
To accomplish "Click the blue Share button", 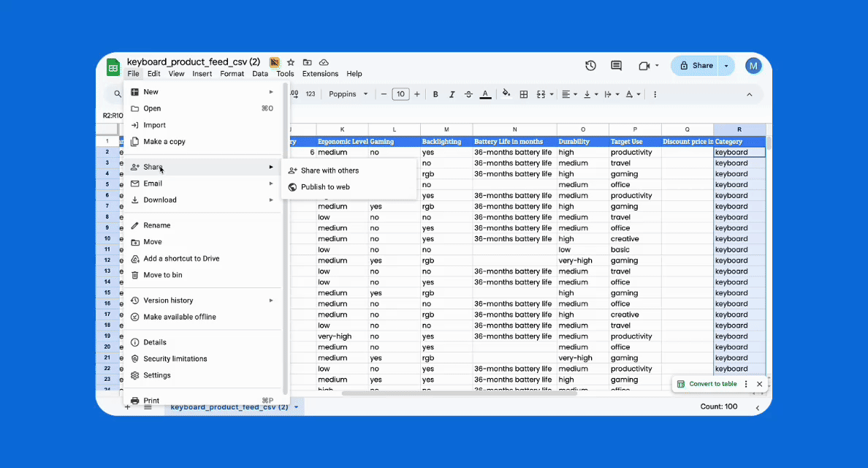I will pos(696,66).
